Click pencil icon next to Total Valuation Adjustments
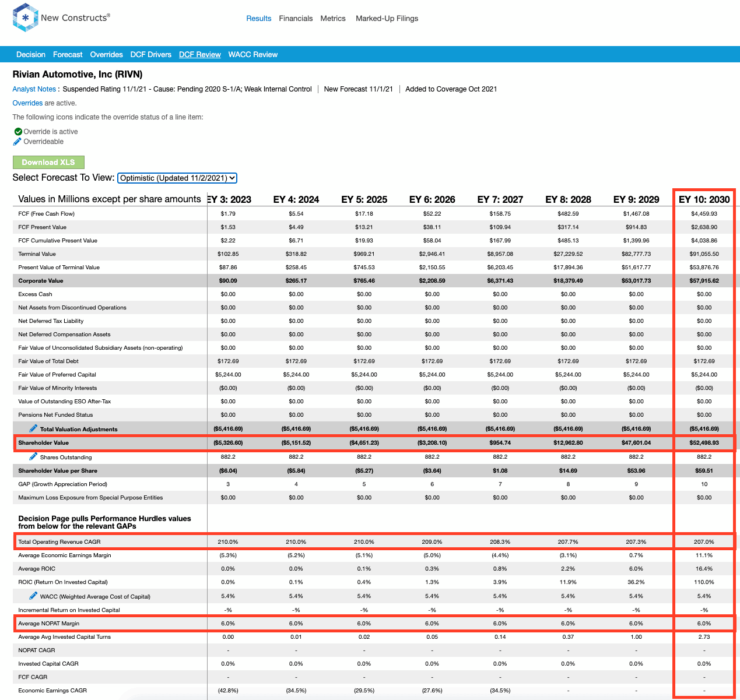Viewport: 740px width, 700px height. tap(33, 428)
